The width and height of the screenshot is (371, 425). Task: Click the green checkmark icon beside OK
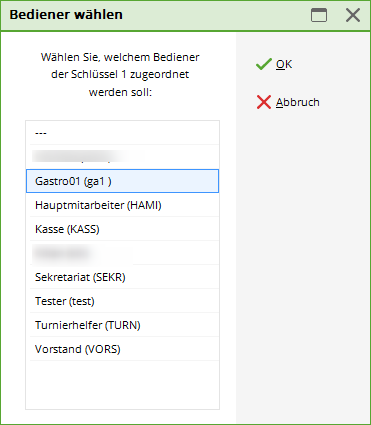[x=264, y=64]
